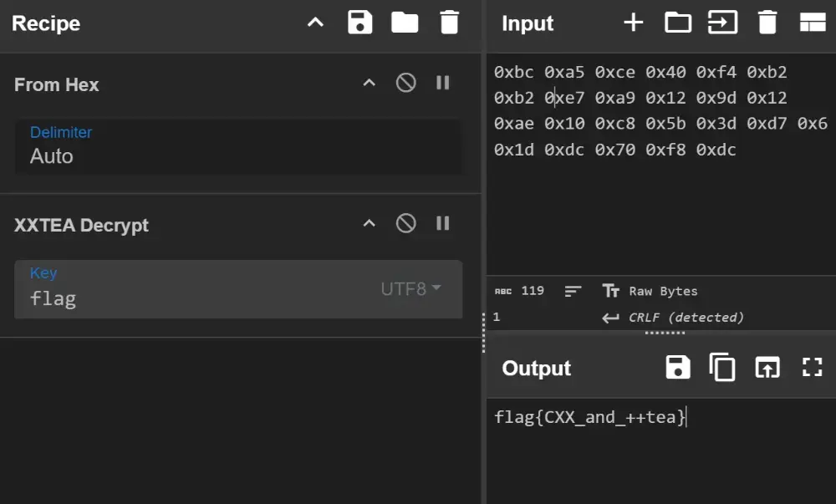The height and width of the screenshot is (504, 836).
Task: Disable the XXTEA Decrypt operation
Action: click(x=406, y=223)
